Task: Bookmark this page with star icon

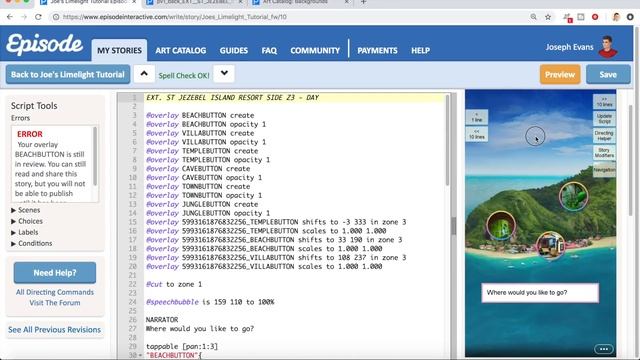Action: pyautogui.click(x=548, y=17)
